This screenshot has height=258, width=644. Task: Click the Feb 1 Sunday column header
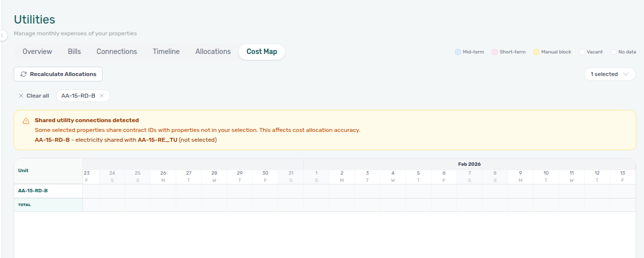(x=316, y=176)
